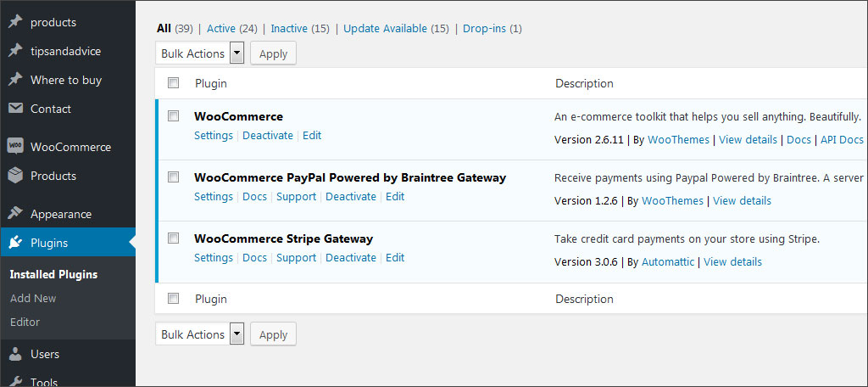Expand the bottom Bulk Actions dropdown
The width and height of the screenshot is (868, 387).
click(201, 334)
